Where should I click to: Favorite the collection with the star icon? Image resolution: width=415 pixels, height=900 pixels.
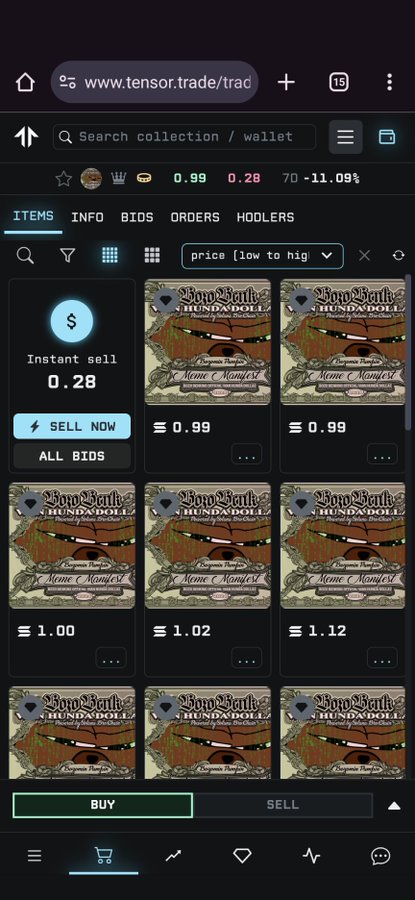[x=63, y=179]
